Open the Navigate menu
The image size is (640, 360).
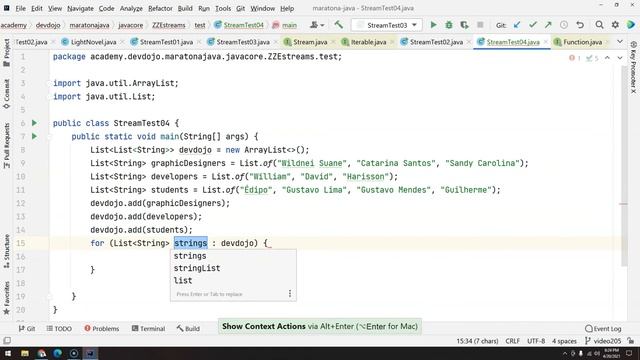tap(80, 8)
